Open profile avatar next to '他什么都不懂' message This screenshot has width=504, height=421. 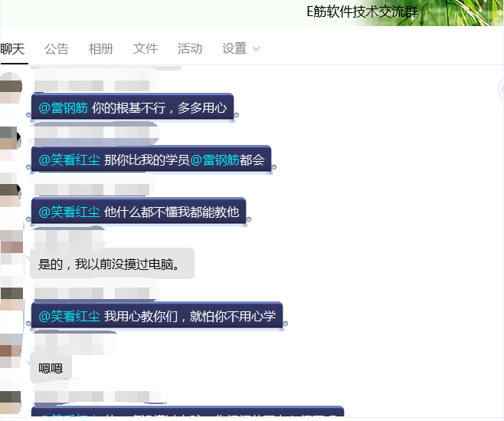pyautogui.click(x=10, y=195)
